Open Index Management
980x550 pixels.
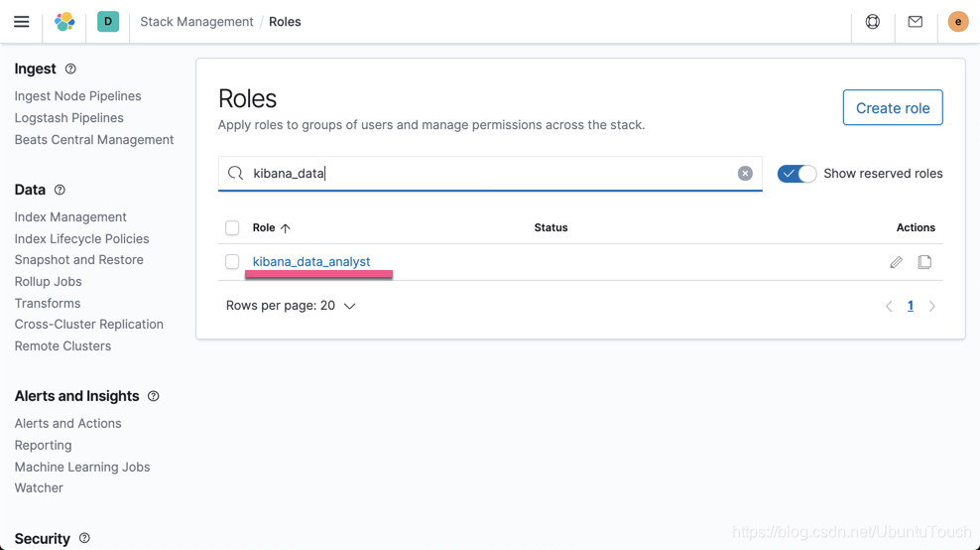70,217
